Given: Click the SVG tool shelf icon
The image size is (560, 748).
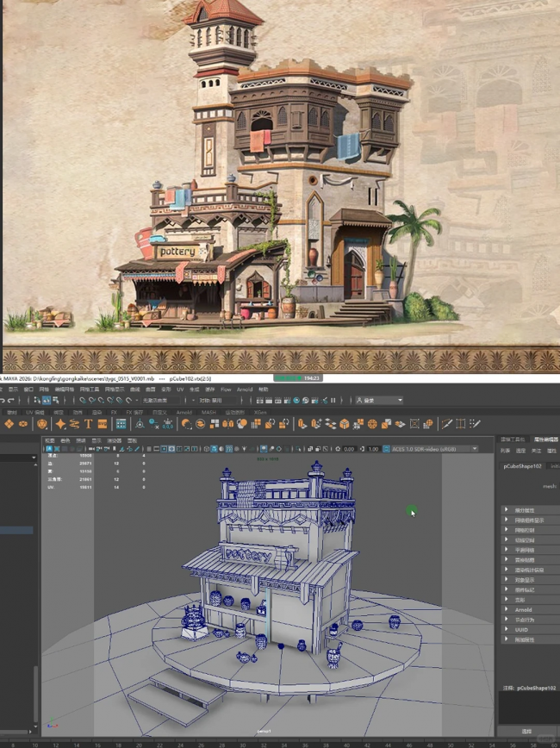Looking at the screenshot, I should pyautogui.click(x=103, y=424).
